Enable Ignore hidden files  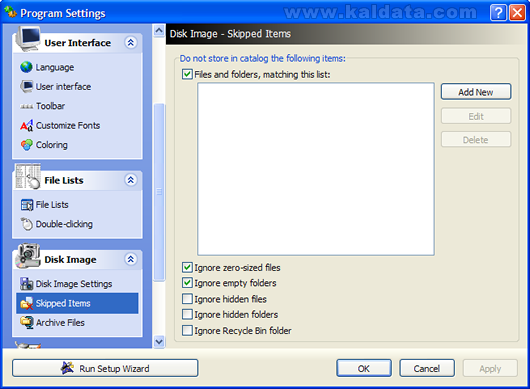pyautogui.click(x=187, y=299)
